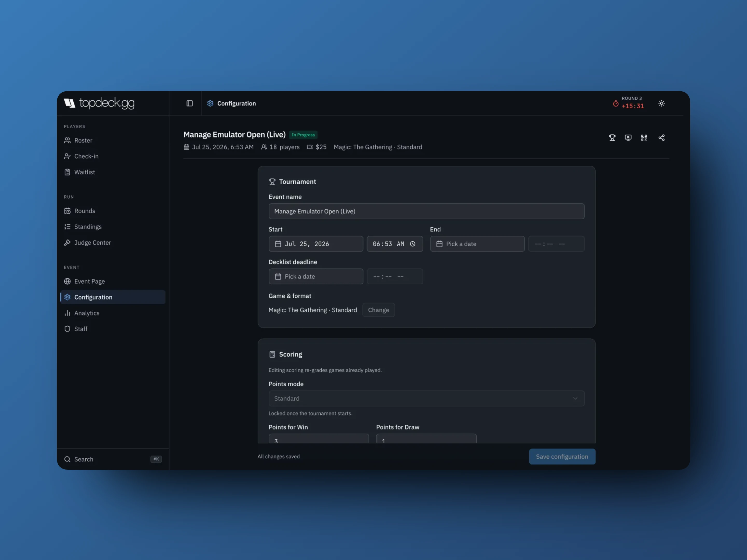Click the share icon
Image resolution: width=747 pixels, height=560 pixels.
(661, 138)
